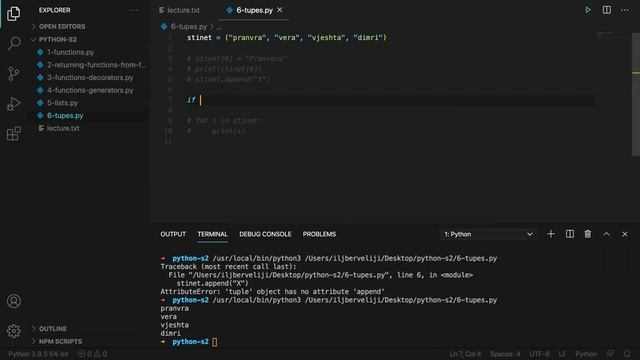
Task: Switch to the Debug Console tab
Action: tap(265, 234)
